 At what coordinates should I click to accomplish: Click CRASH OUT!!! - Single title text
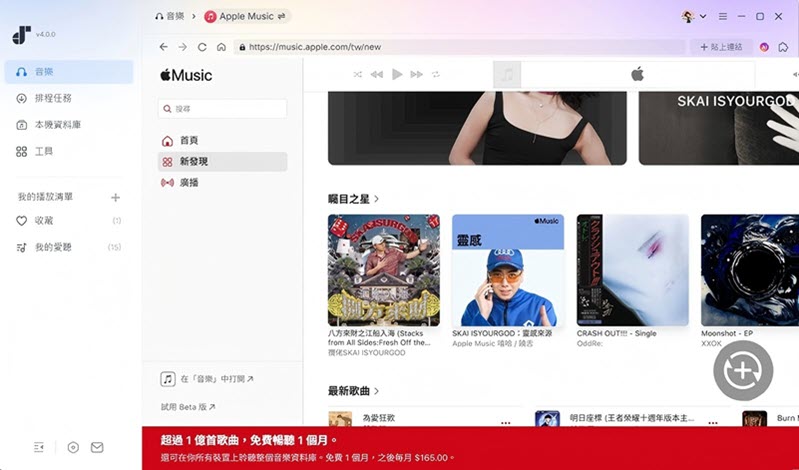(617, 333)
